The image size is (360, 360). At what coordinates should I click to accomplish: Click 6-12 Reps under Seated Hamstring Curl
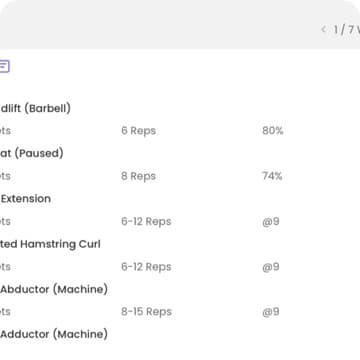146,267
